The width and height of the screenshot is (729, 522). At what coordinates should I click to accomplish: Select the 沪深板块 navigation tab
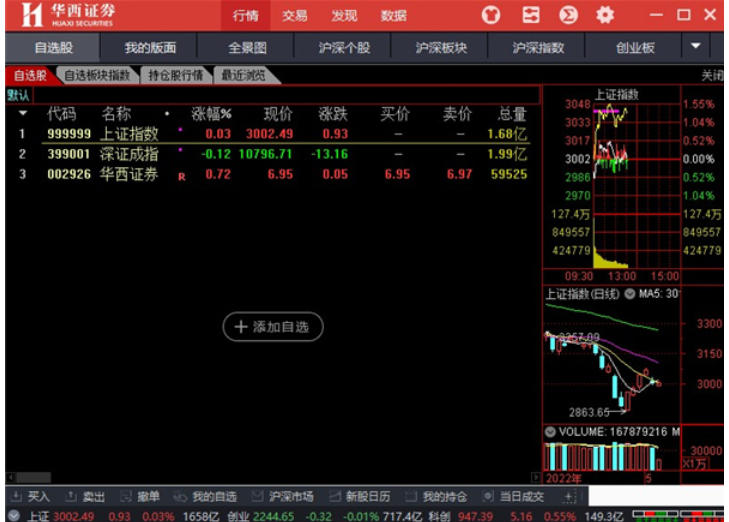(441, 47)
